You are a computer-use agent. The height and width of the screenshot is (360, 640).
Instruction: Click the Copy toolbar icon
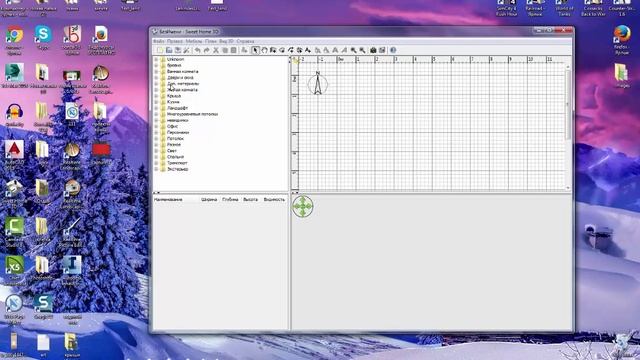225,50
